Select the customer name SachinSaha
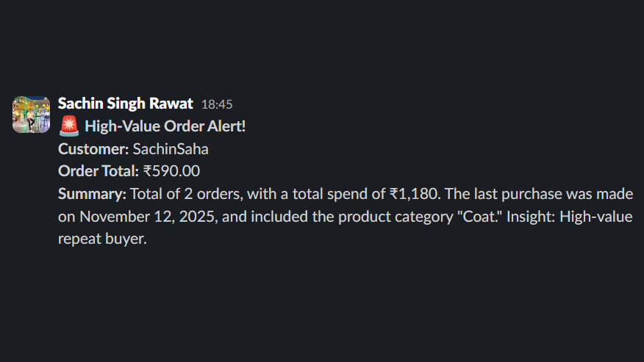 [171, 149]
